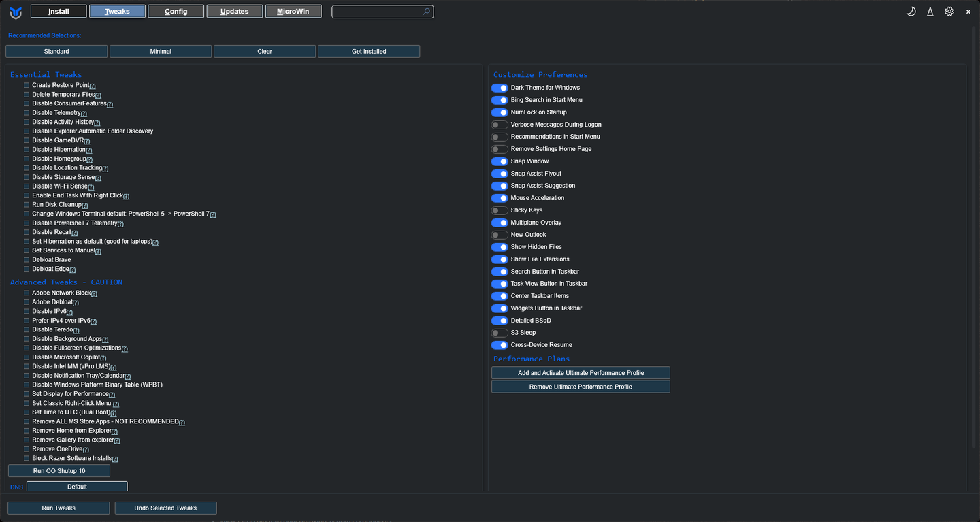Expand the DNS Default dropdown
Screen dimensions: 980x522
(77, 487)
